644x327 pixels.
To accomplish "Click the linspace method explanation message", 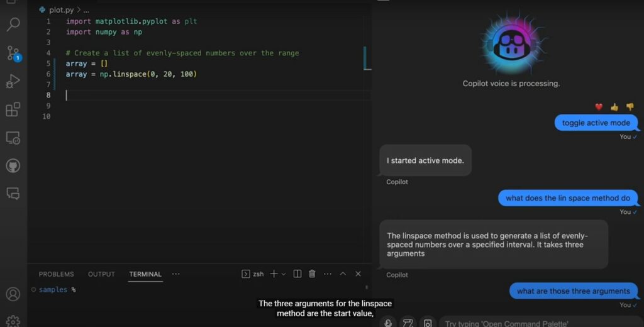I will click(494, 245).
